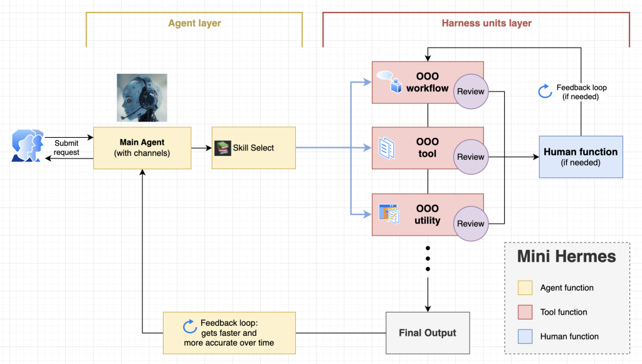
Task: Click the Harness units layer heading text
Action: (487, 23)
